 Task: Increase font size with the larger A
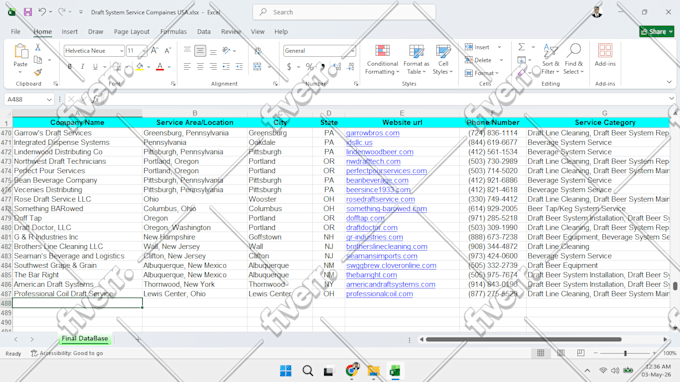point(154,51)
